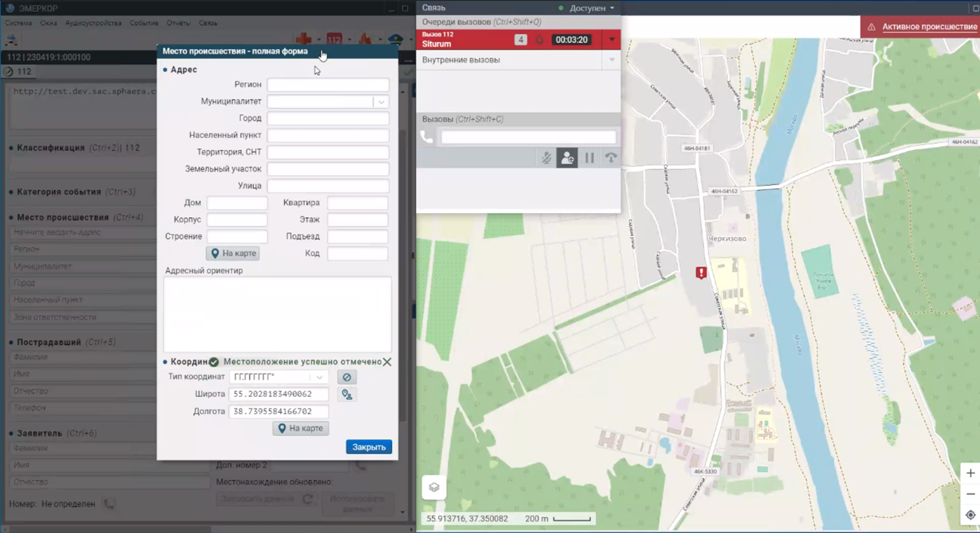Open the Событие menu
Screen dimensions: 980x533
[144, 23]
